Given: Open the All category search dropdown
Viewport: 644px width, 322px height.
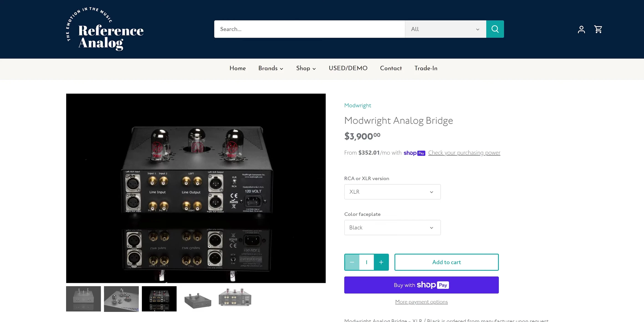Looking at the screenshot, I should coord(445,29).
